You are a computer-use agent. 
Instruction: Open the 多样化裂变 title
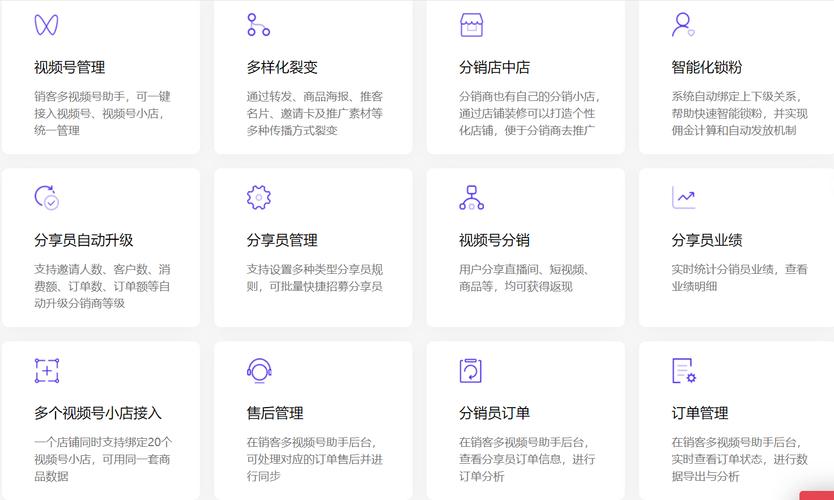click(282, 68)
